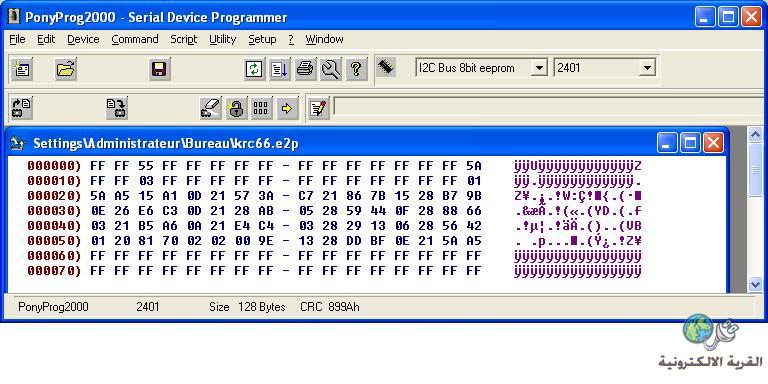Click the Reload files green arrows icon
This screenshot has height=384, width=768.
(x=254, y=69)
